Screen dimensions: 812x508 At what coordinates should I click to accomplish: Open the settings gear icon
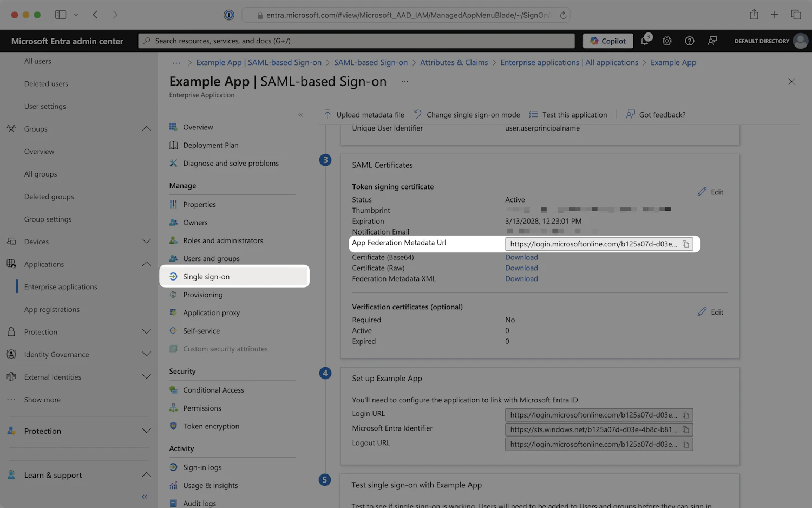667,41
